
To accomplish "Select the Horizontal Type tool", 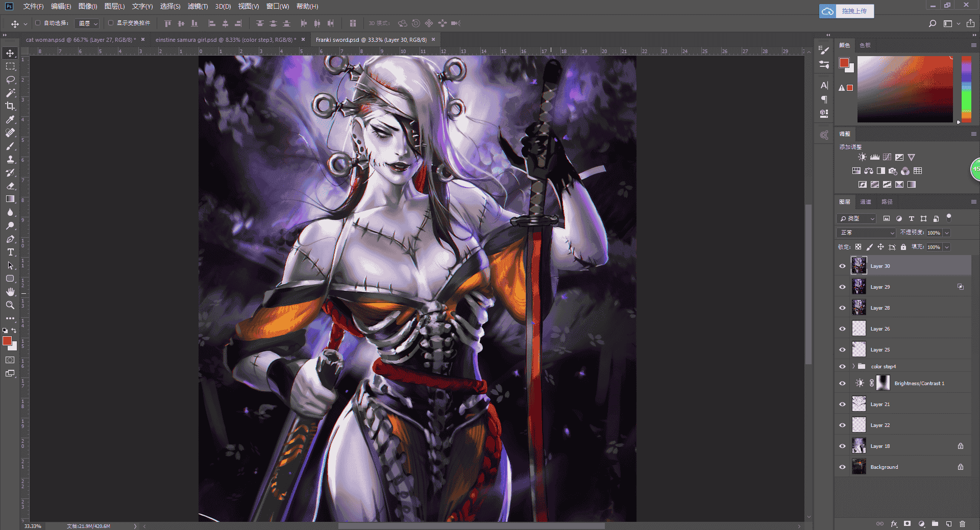I will [10, 252].
